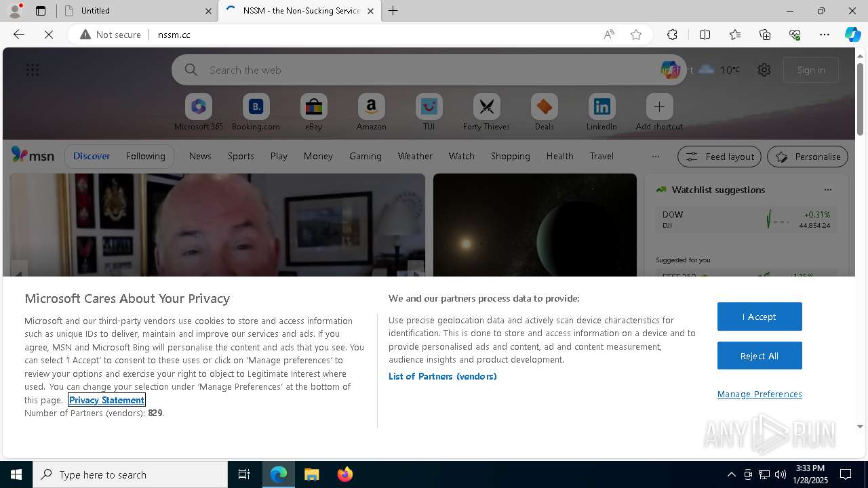Open the Booking.com shortcut
This screenshot has height=488, width=868.
click(x=256, y=112)
